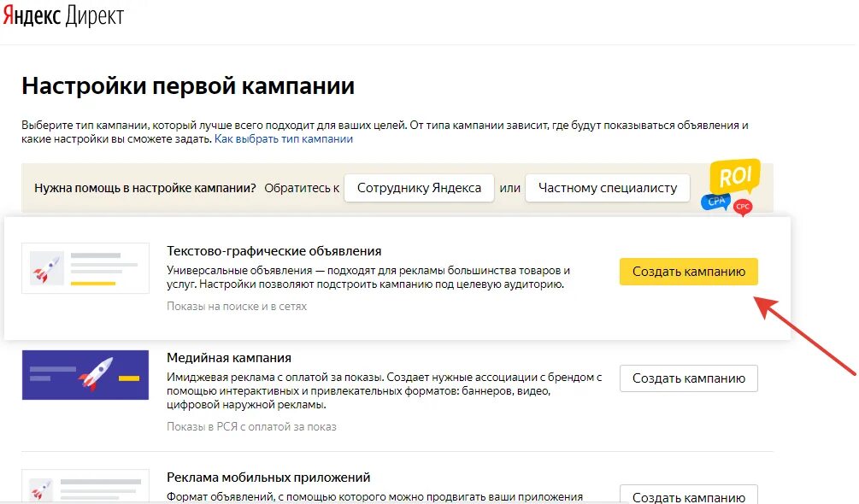Screen dimensions: 859x504
Task: Click 'Нужна помощь в настройке кампании?' text
Action: click(145, 188)
